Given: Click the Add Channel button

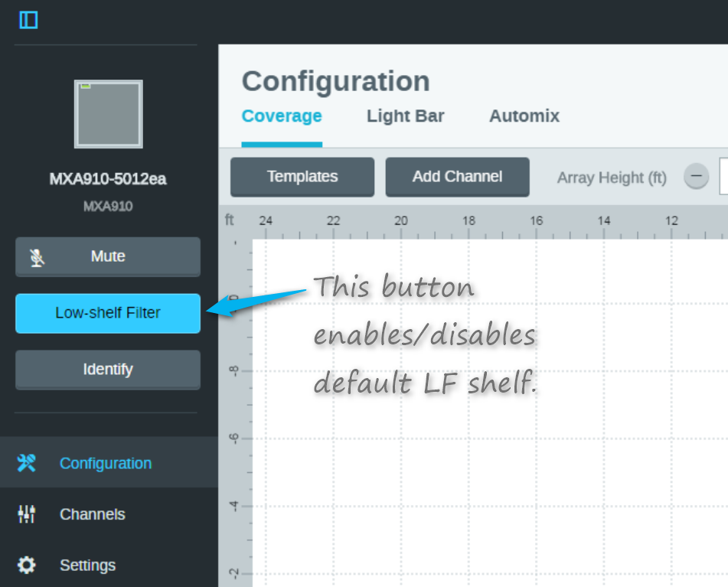Looking at the screenshot, I should tap(457, 177).
